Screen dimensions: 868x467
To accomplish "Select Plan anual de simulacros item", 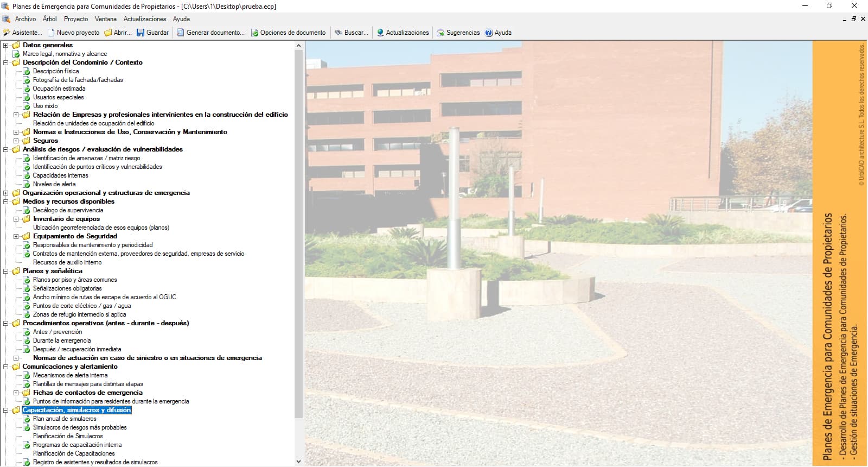I will [x=65, y=419].
